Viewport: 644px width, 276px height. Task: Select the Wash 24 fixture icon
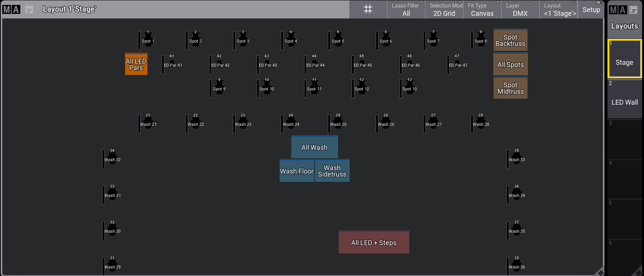[x=291, y=123]
